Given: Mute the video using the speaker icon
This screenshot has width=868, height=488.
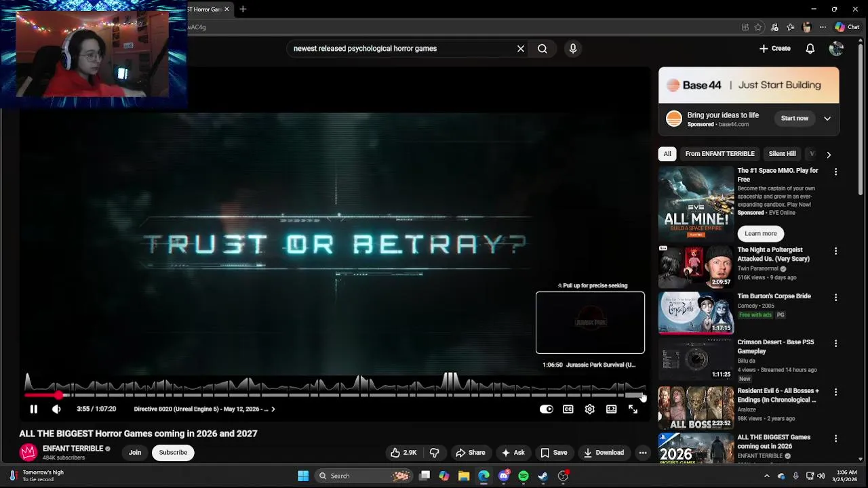Looking at the screenshot, I should tap(56, 409).
